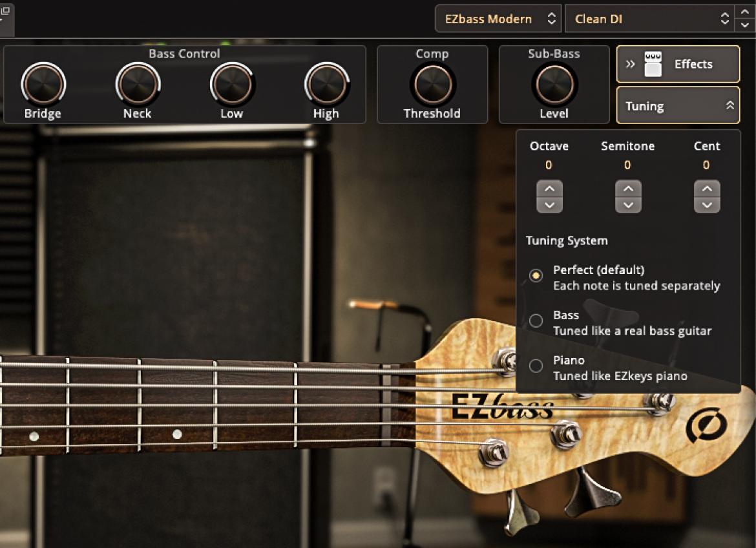Click the Cent value 0
This screenshot has width=756, height=548.
(706, 165)
